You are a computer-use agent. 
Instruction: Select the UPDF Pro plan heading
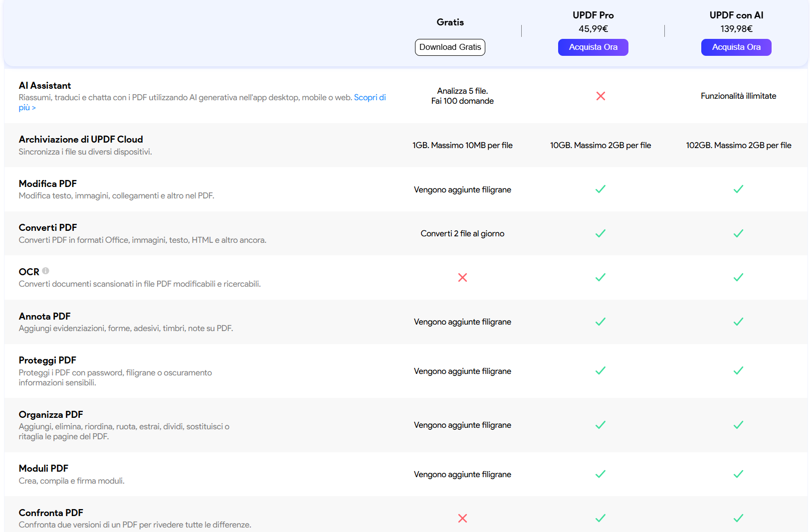(593, 15)
